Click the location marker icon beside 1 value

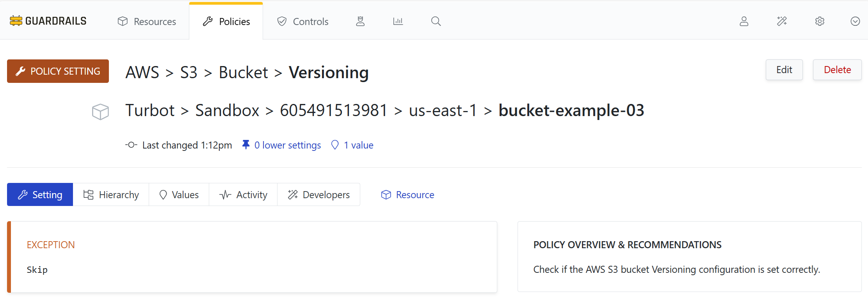coord(335,145)
